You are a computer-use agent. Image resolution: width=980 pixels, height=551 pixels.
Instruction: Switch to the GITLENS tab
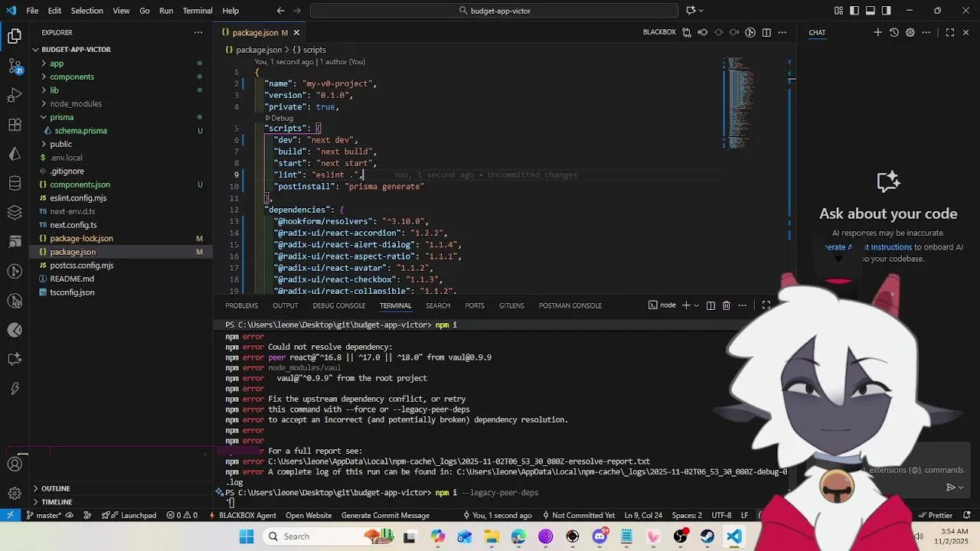coord(511,305)
